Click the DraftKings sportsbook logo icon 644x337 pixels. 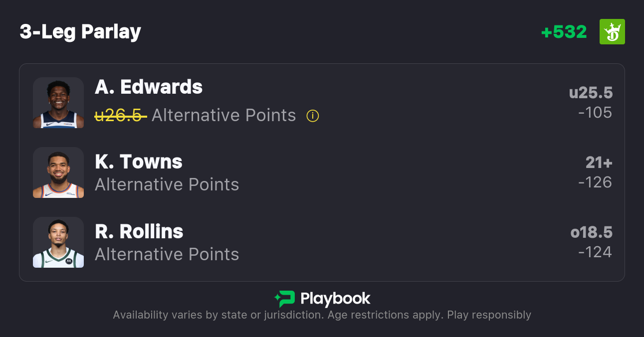click(612, 32)
